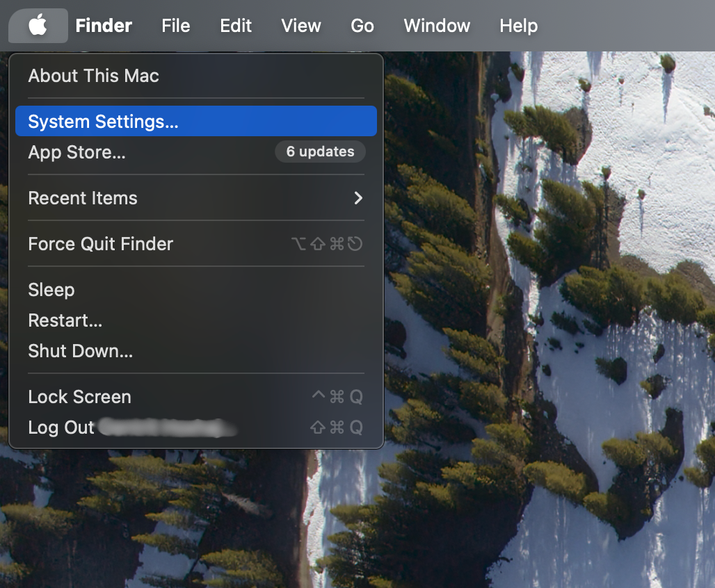
Task: Open the Finder application menu
Action: [103, 25]
